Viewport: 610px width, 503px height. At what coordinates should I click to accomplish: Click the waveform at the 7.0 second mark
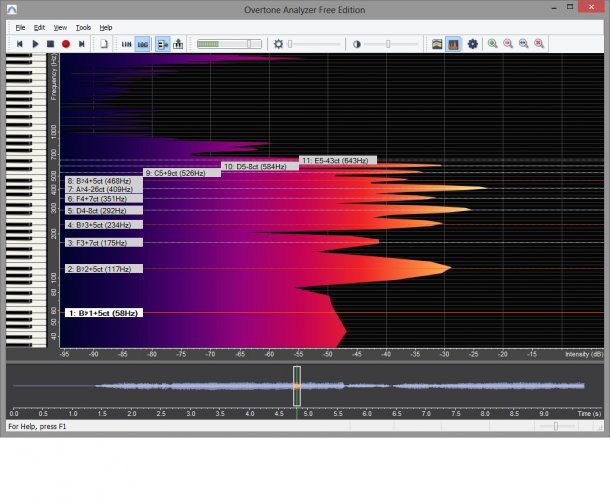tap(423, 386)
